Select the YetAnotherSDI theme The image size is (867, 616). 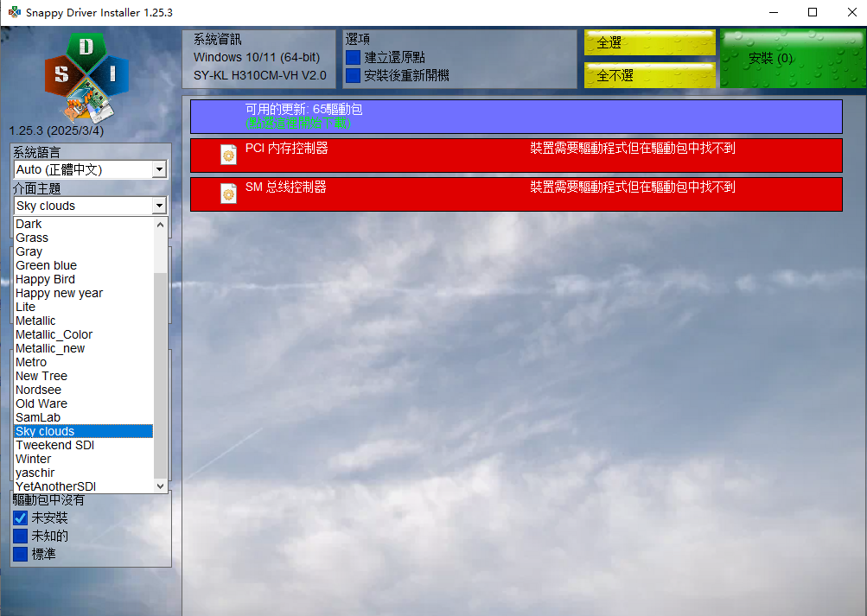pos(84,486)
